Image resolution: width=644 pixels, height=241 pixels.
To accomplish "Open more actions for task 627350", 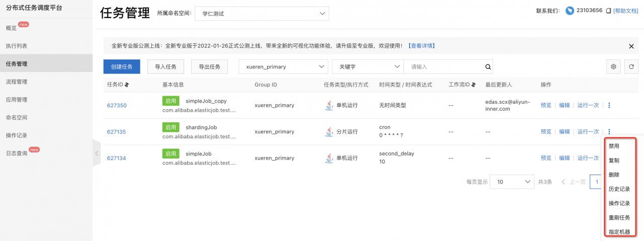I will pyautogui.click(x=609, y=105).
